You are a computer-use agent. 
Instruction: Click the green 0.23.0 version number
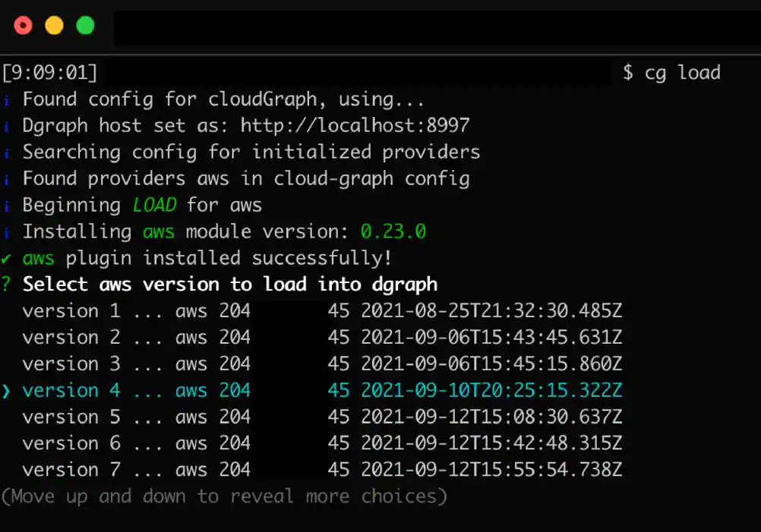tap(393, 232)
